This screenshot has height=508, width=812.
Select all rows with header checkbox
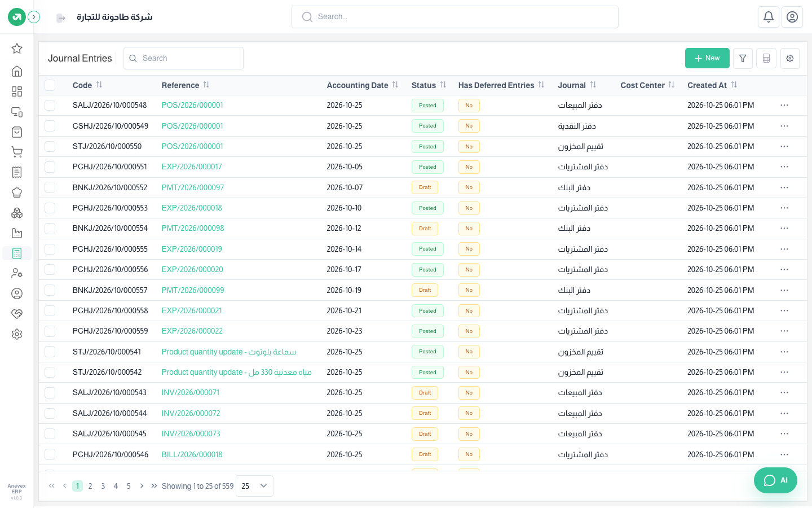coord(50,85)
